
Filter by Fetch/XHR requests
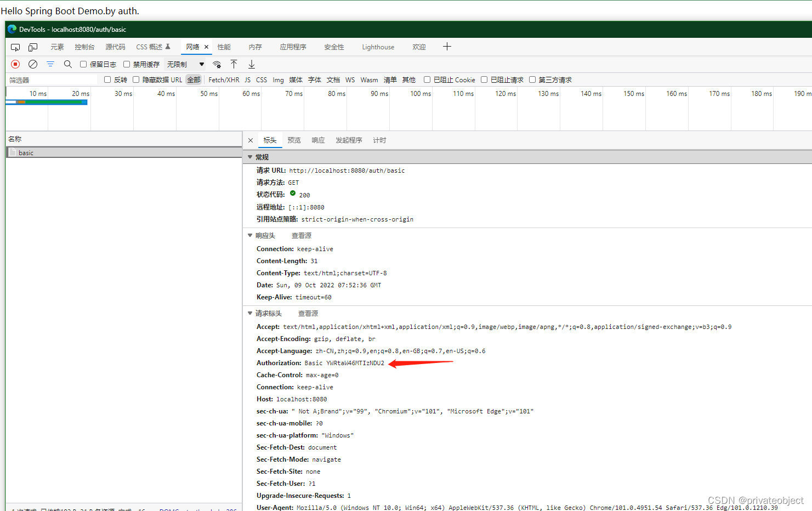(224, 80)
